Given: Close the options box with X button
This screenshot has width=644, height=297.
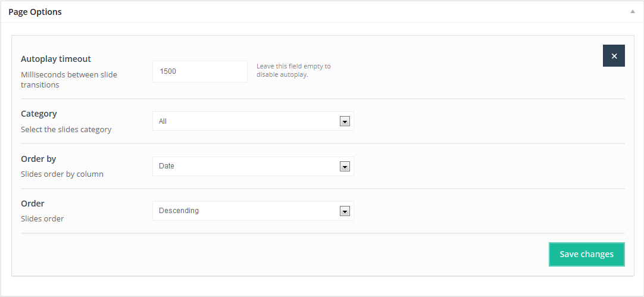Looking at the screenshot, I should tap(614, 56).
